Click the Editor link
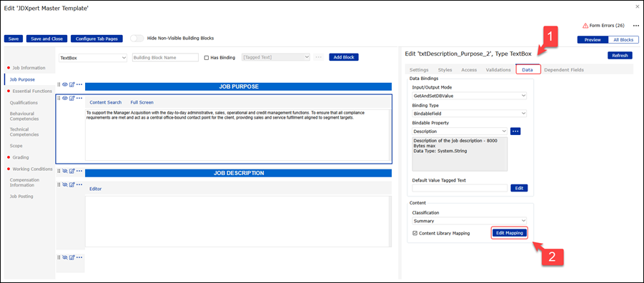Viewport: 644px width, 283px height. pos(95,189)
